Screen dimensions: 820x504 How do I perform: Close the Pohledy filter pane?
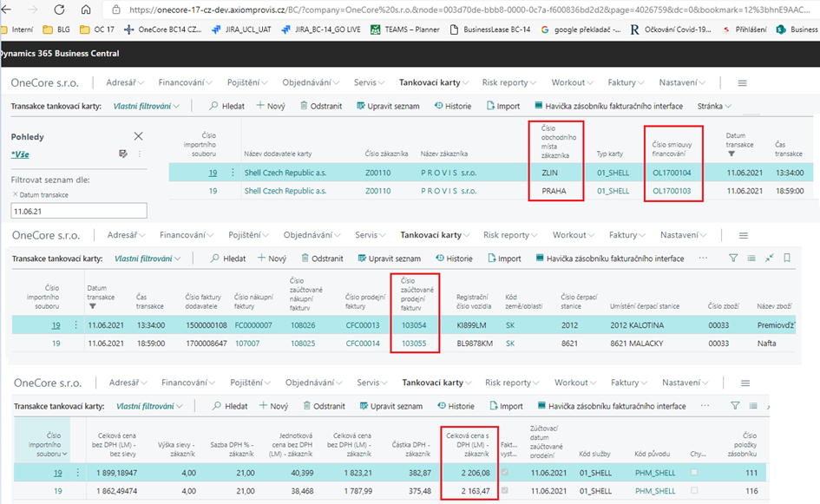coord(138,136)
